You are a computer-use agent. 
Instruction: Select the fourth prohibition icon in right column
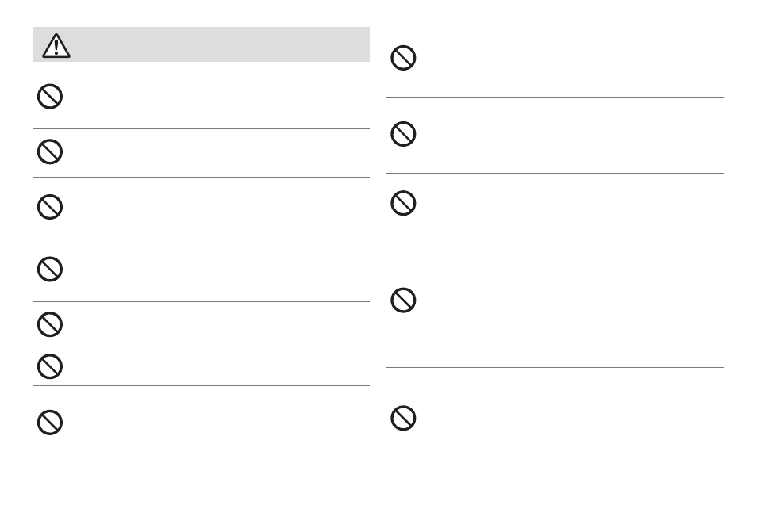(x=403, y=300)
